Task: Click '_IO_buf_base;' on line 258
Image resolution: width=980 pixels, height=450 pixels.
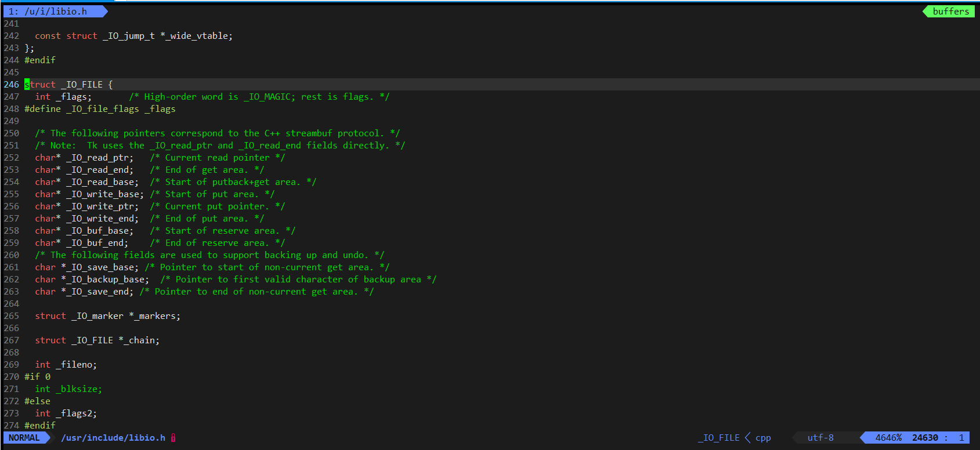Action: (100, 231)
